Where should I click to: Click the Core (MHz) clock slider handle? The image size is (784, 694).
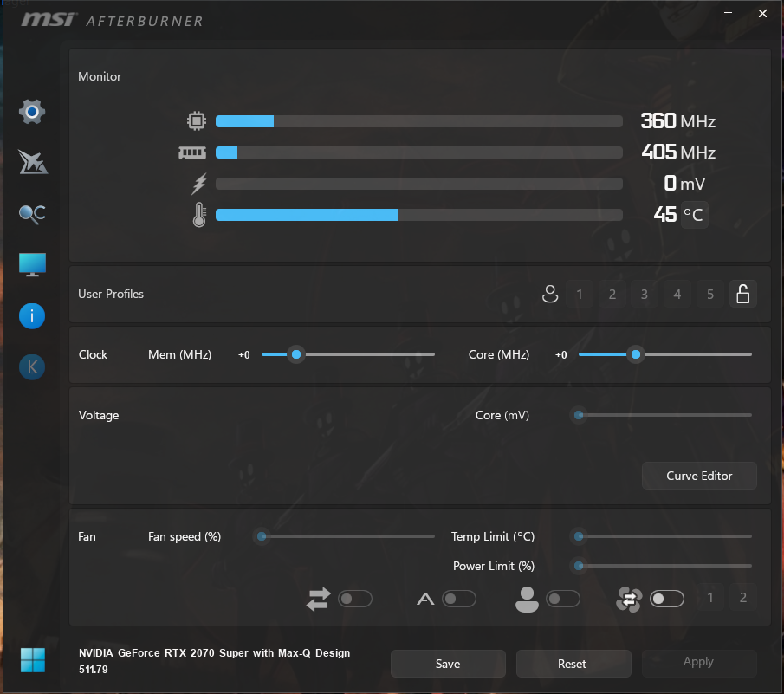(636, 354)
